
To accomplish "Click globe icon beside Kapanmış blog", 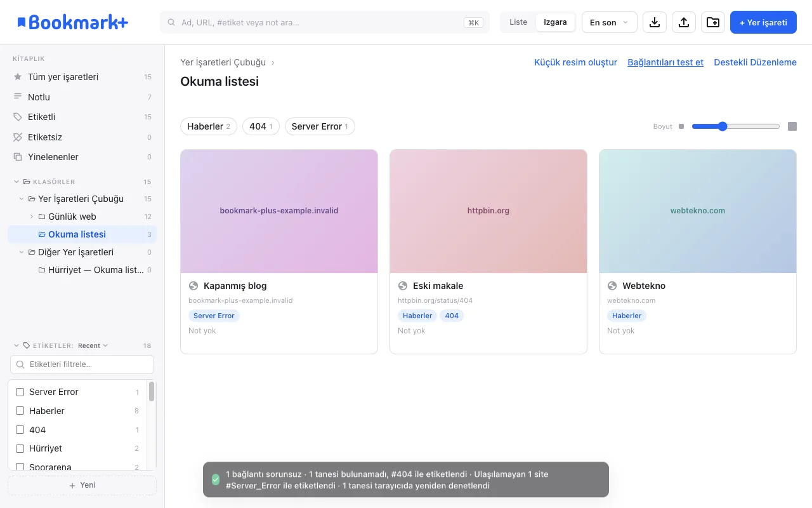I will pos(193,286).
